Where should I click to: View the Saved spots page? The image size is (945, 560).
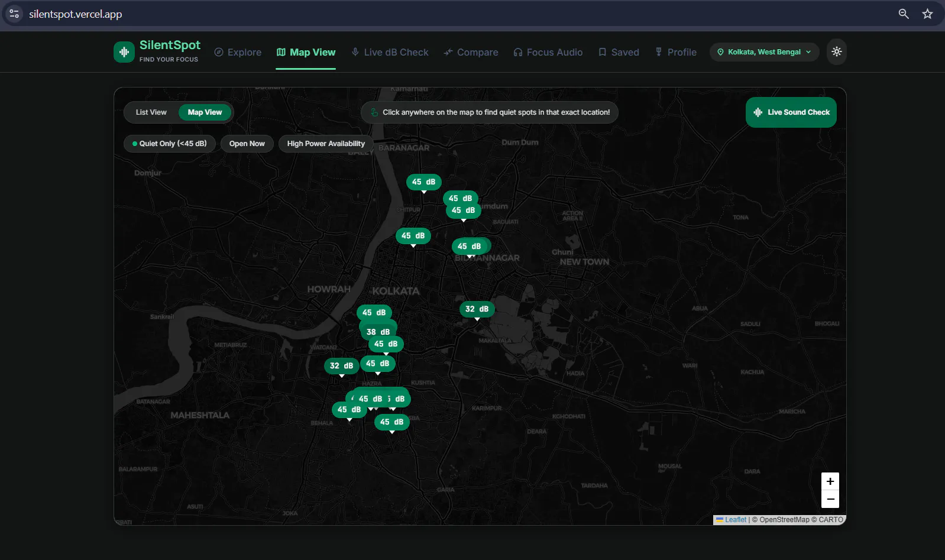click(619, 52)
